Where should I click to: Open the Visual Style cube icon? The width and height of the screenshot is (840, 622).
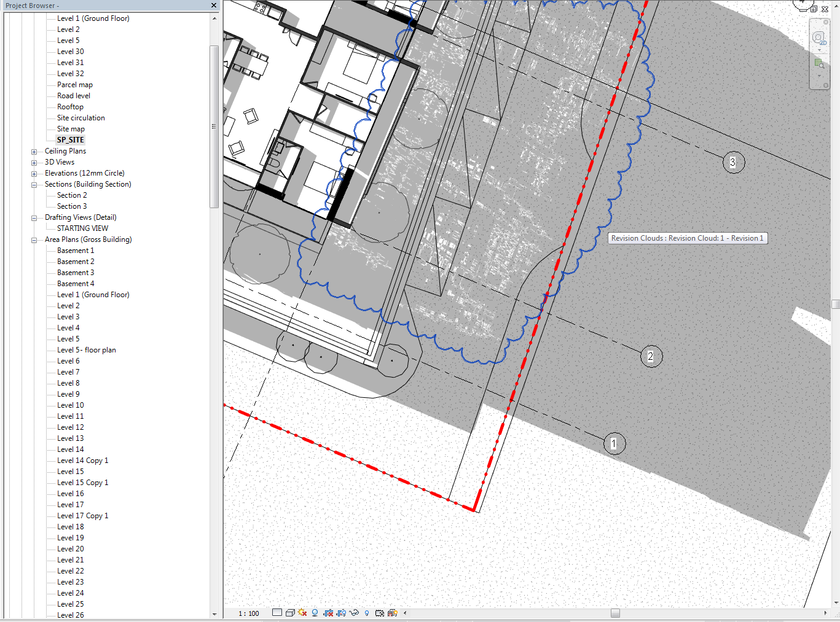[290, 612]
